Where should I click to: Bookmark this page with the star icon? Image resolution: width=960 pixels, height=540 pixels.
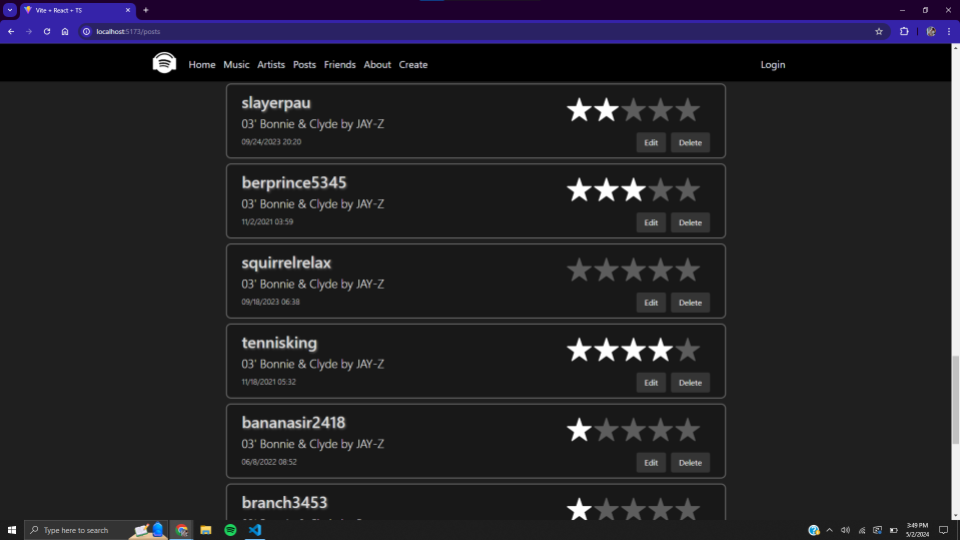pos(879,31)
